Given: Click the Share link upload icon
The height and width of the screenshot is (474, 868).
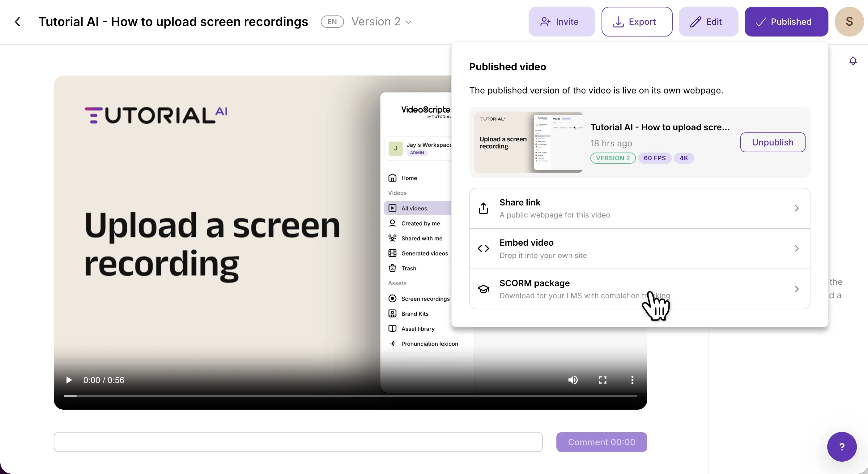Looking at the screenshot, I should [483, 208].
